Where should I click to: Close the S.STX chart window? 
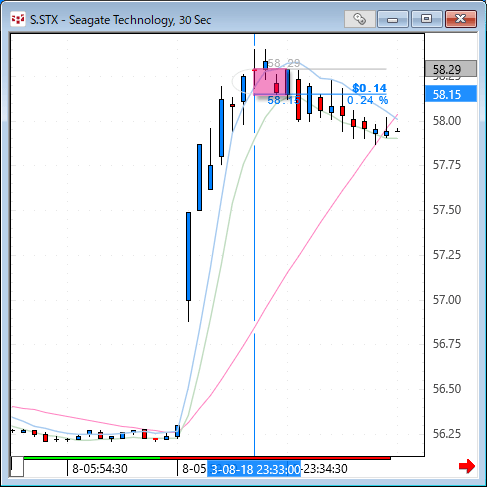pos(461,19)
